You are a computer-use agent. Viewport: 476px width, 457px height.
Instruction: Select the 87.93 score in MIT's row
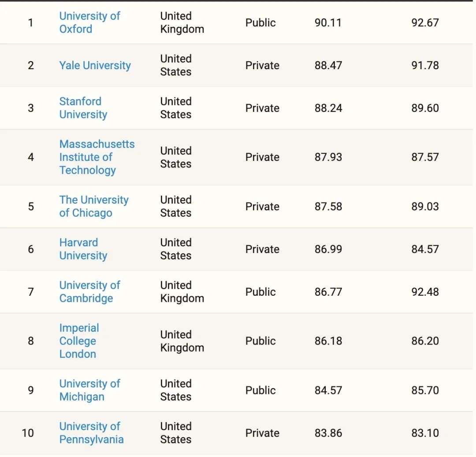(328, 157)
